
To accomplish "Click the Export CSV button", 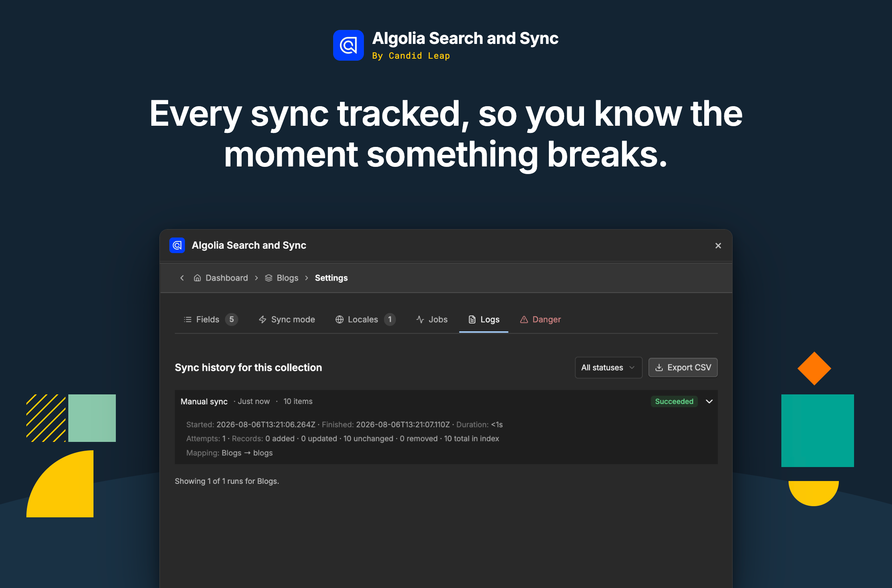I will pyautogui.click(x=683, y=368).
